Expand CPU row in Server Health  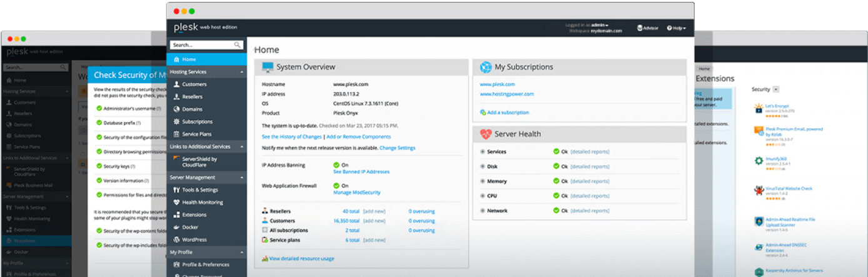pyautogui.click(x=482, y=196)
